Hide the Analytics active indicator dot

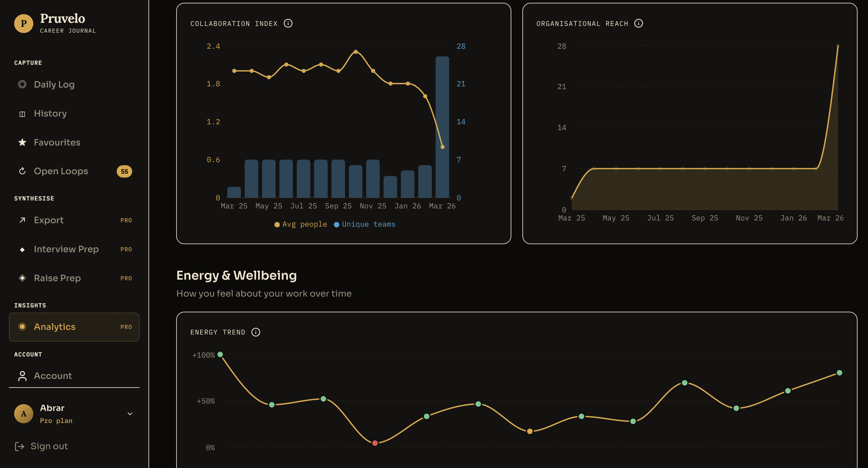pyautogui.click(x=22, y=326)
